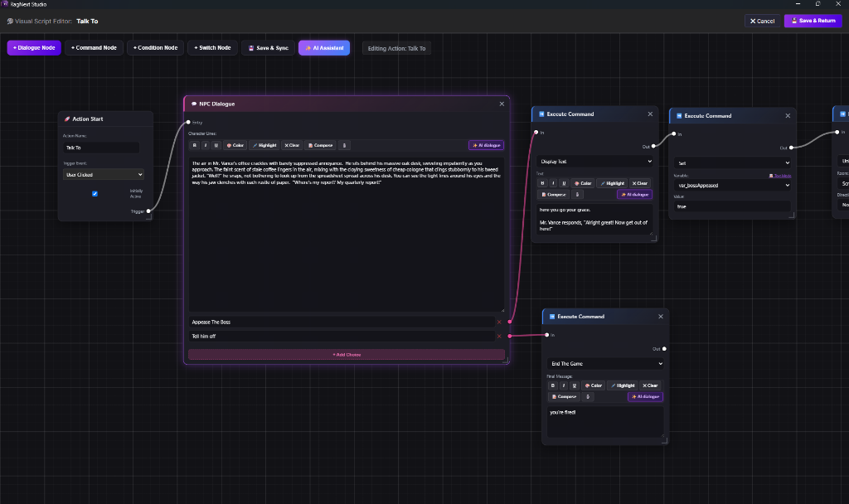Open the 'End The Game' command dropdown
The height and width of the screenshot is (504, 849).
(x=605, y=364)
